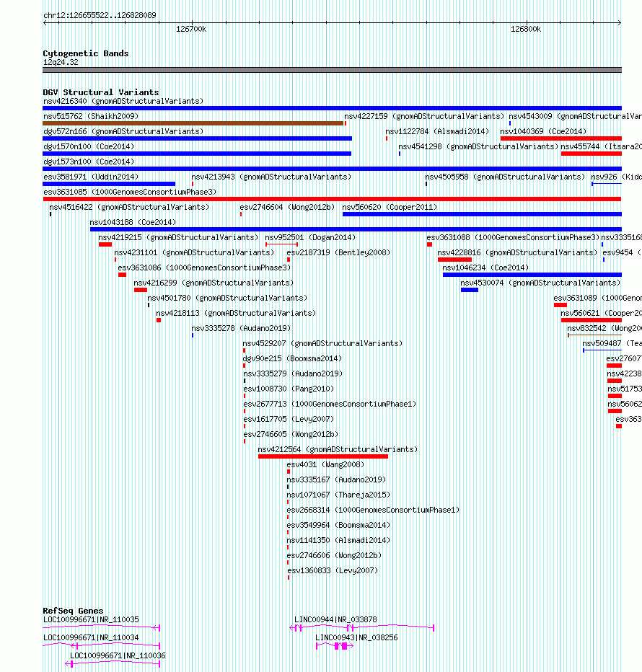Open the esv2668314 1000Genomes Phase1 label
Viewport: 642px width, 672px height.
point(373,510)
